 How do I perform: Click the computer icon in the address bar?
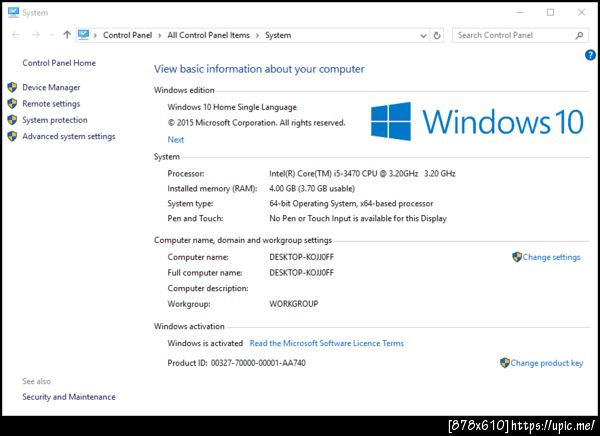pyautogui.click(x=83, y=35)
